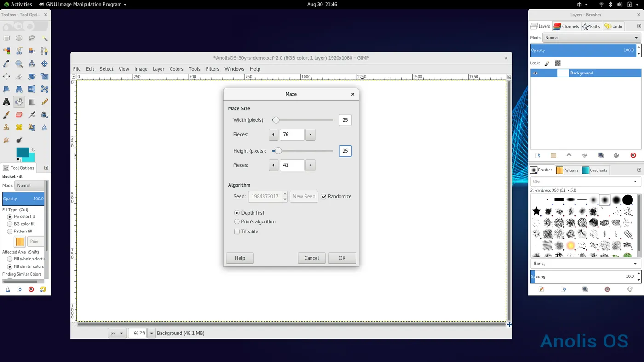The image size is (644, 362).
Task: Click the raise layer arrow icon
Action: [569, 155]
